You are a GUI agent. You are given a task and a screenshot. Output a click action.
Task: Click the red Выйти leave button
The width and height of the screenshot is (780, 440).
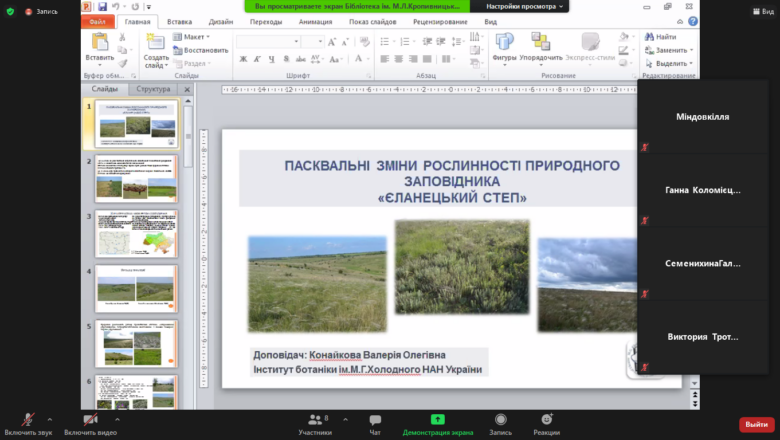pos(757,424)
